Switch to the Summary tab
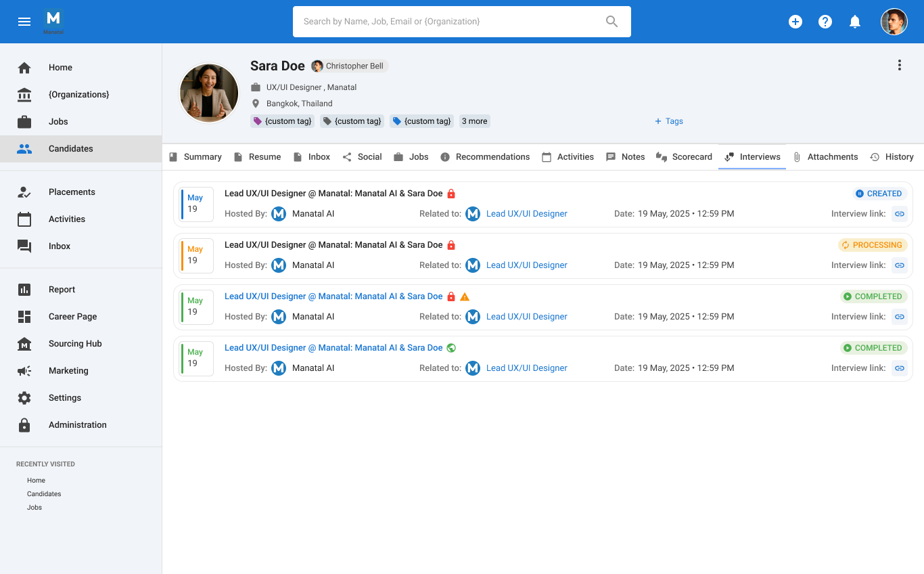Image resolution: width=924 pixels, height=574 pixels. [x=195, y=157]
